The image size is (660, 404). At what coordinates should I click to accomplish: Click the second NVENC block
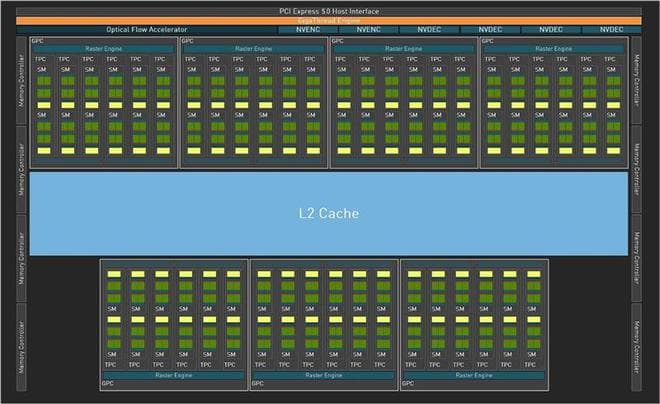coord(369,30)
